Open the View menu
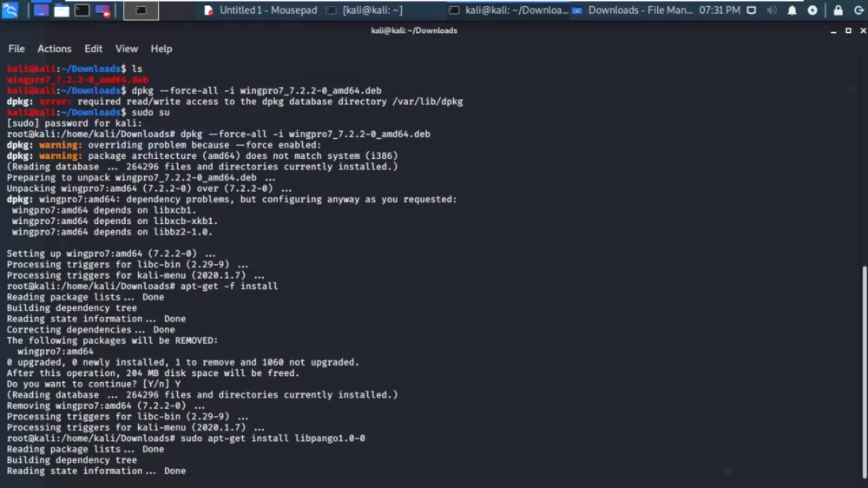This screenshot has height=488, width=868. [126, 49]
